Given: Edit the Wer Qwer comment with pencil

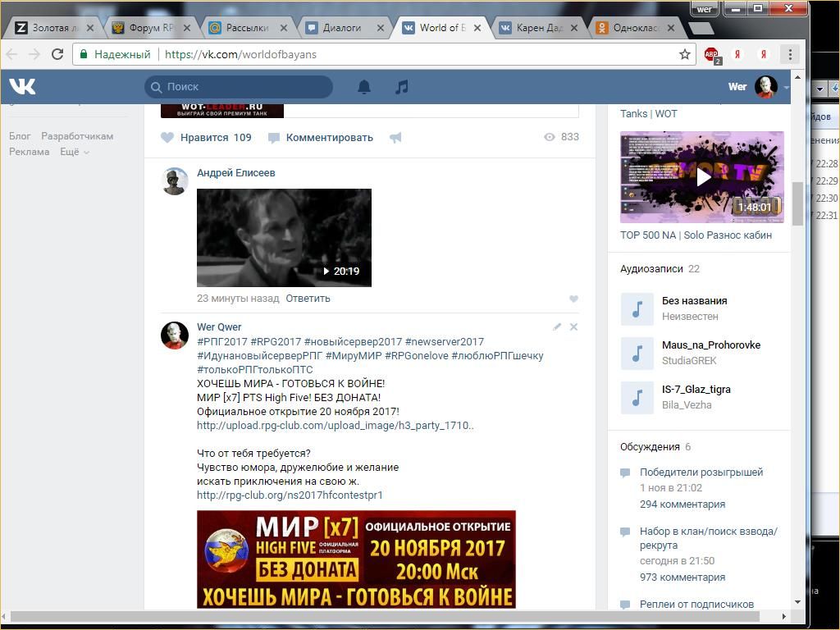Looking at the screenshot, I should 557,326.
